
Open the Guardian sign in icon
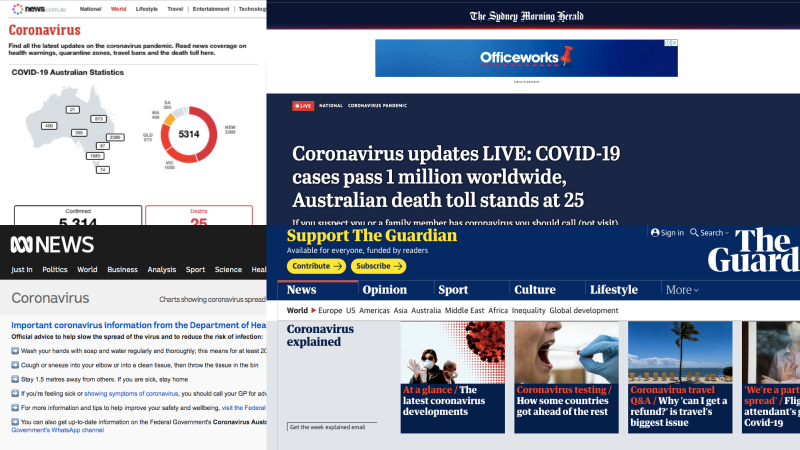coord(656,233)
